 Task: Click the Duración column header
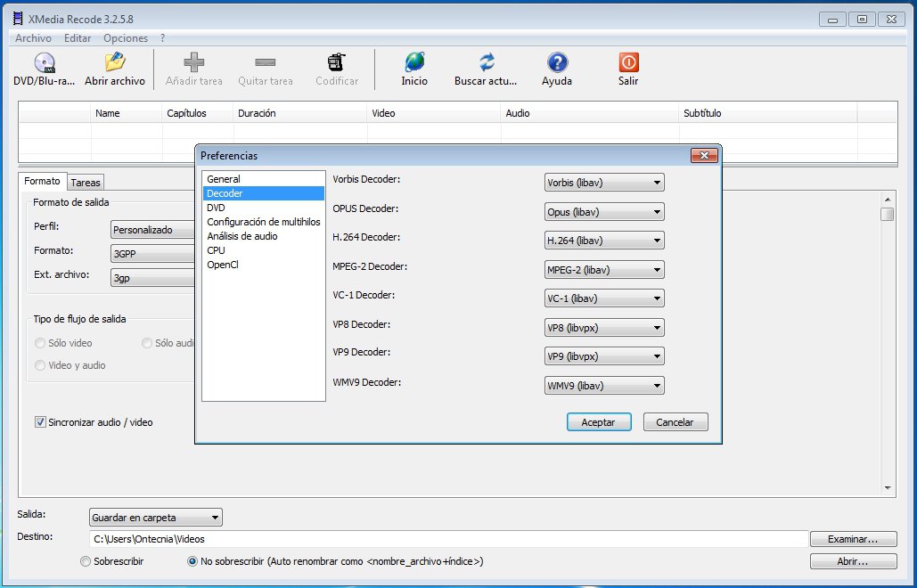coord(300,113)
